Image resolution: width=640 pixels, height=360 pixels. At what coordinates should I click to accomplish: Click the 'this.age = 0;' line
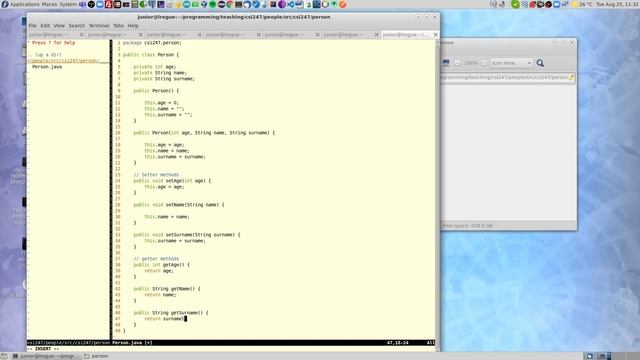click(x=161, y=102)
